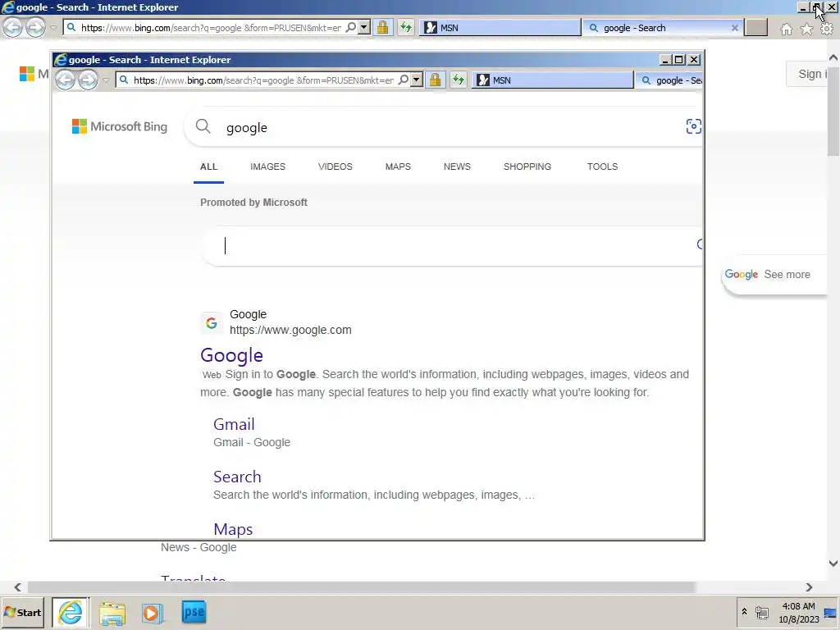Open address bar dropdown in outer IE window
This screenshot has height=630, width=840.
[x=364, y=27]
